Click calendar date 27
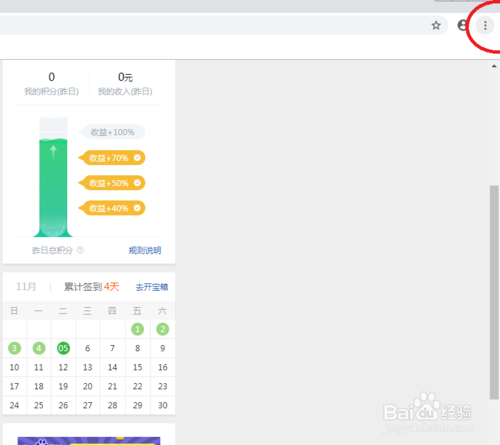The width and height of the screenshot is (500, 445). (x=88, y=405)
